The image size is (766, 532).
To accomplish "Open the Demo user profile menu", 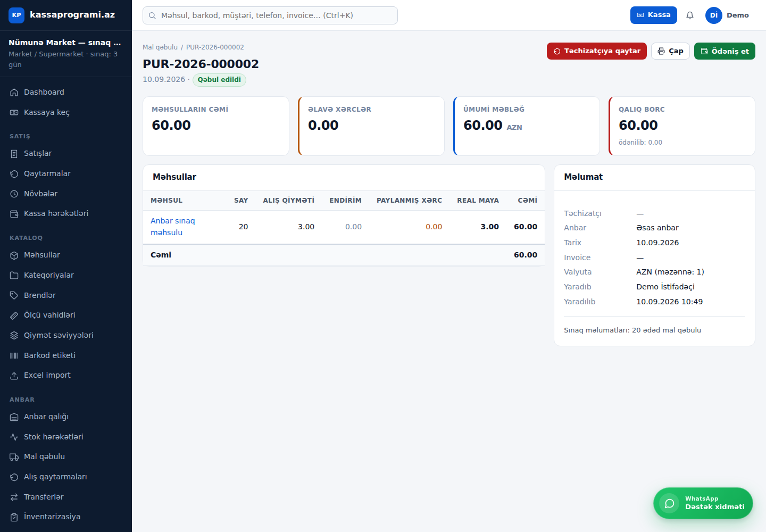I will click(727, 15).
